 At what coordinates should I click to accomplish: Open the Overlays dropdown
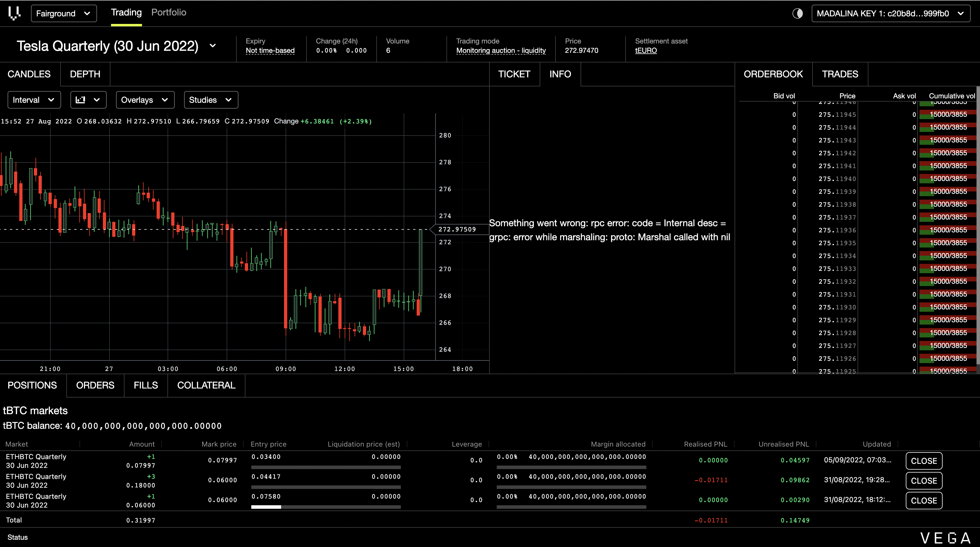click(x=145, y=100)
